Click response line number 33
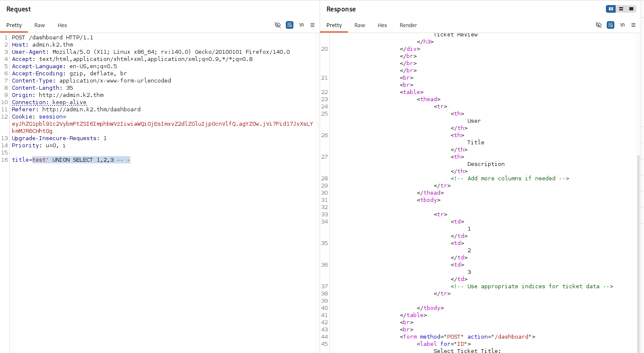This screenshot has height=353, width=644. tap(325, 214)
